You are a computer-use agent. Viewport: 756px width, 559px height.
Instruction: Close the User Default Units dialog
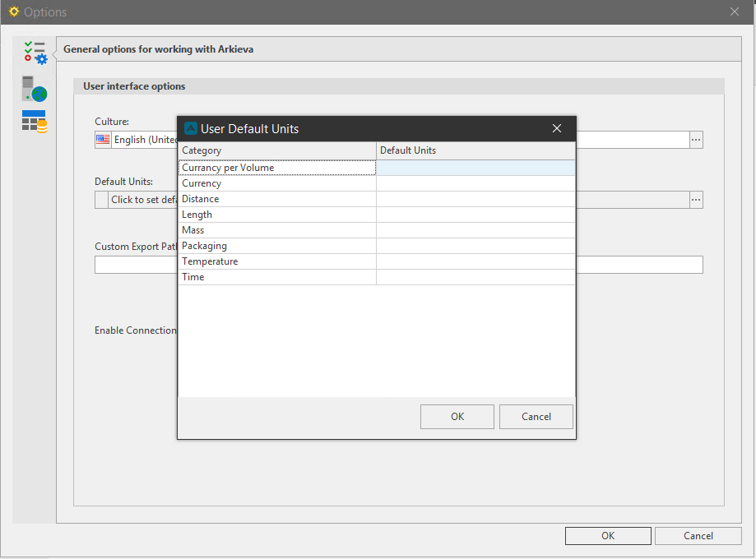tap(557, 128)
